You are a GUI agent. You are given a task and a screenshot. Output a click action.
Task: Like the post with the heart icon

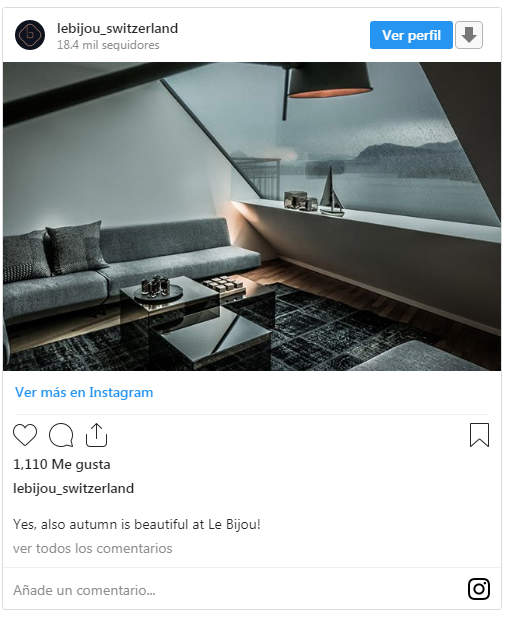[25, 435]
